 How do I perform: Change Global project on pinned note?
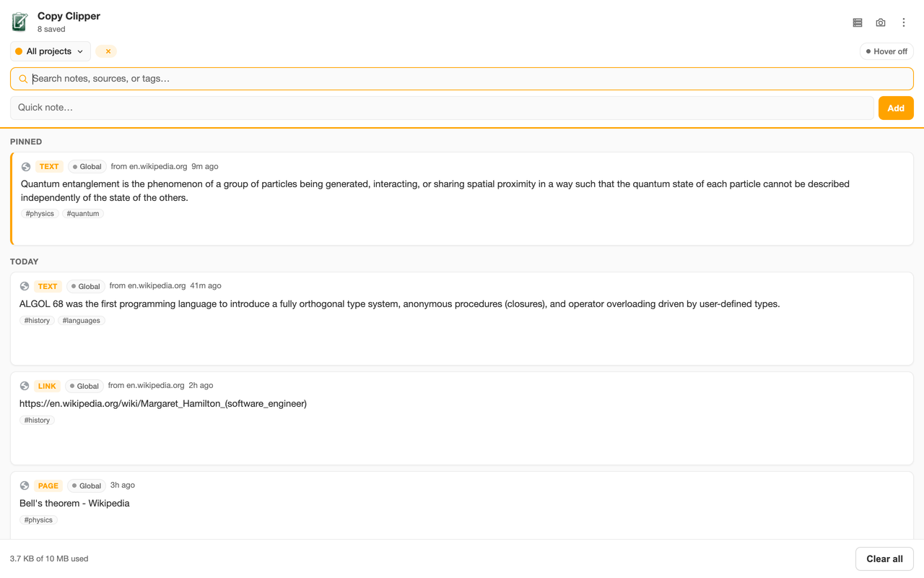[x=87, y=167]
